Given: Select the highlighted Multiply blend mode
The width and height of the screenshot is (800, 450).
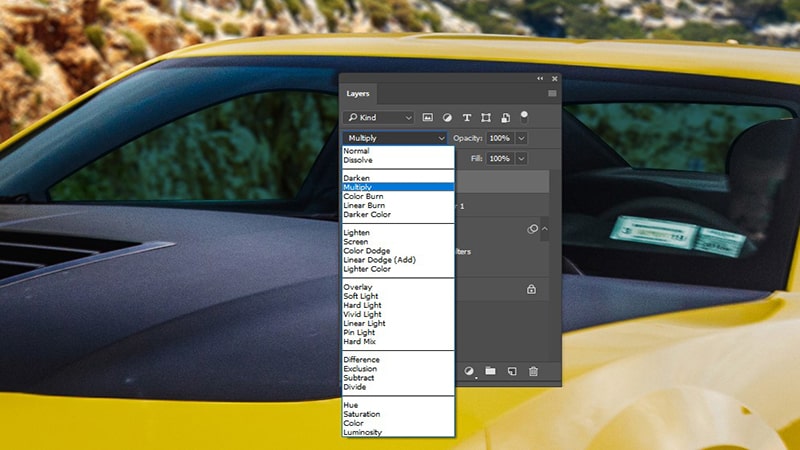Looking at the screenshot, I should (398, 187).
